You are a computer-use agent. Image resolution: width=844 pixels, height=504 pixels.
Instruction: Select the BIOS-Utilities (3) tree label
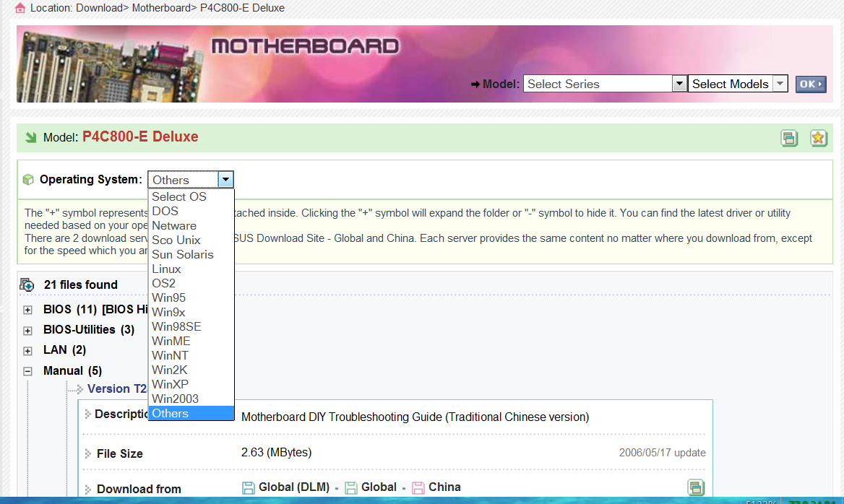coord(89,330)
